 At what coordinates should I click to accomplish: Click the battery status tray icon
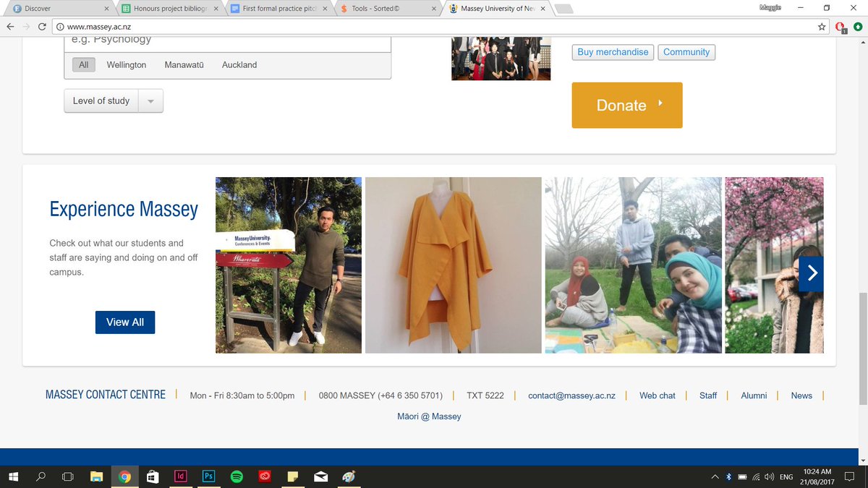pyautogui.click(x=742, y=477)
